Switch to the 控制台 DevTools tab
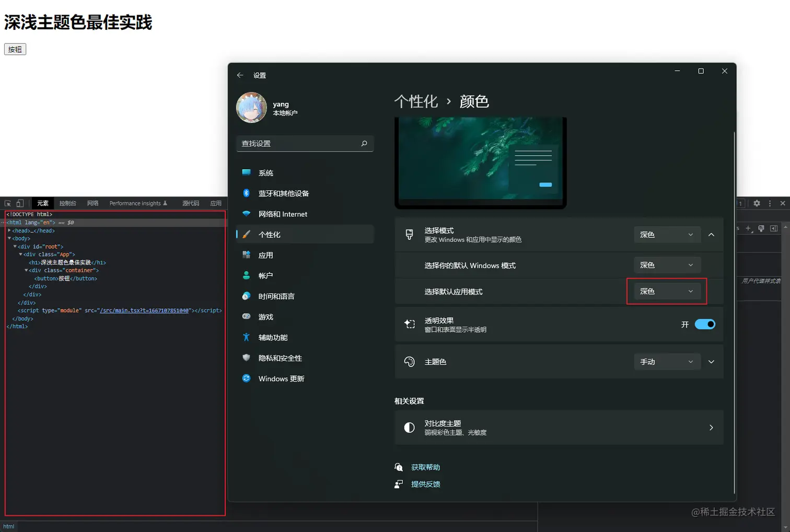The width and height of the screenshot is (790, 532). [x=68, y=203]
